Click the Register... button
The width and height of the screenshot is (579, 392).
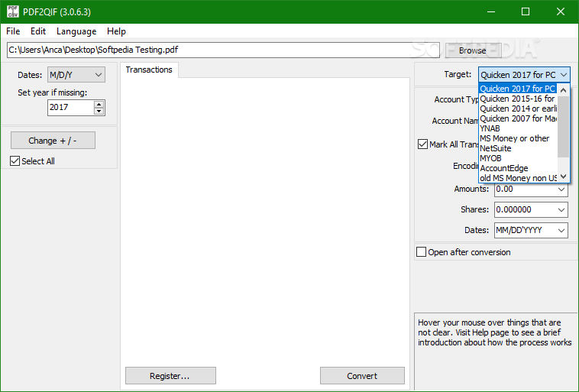coord(170,376)
